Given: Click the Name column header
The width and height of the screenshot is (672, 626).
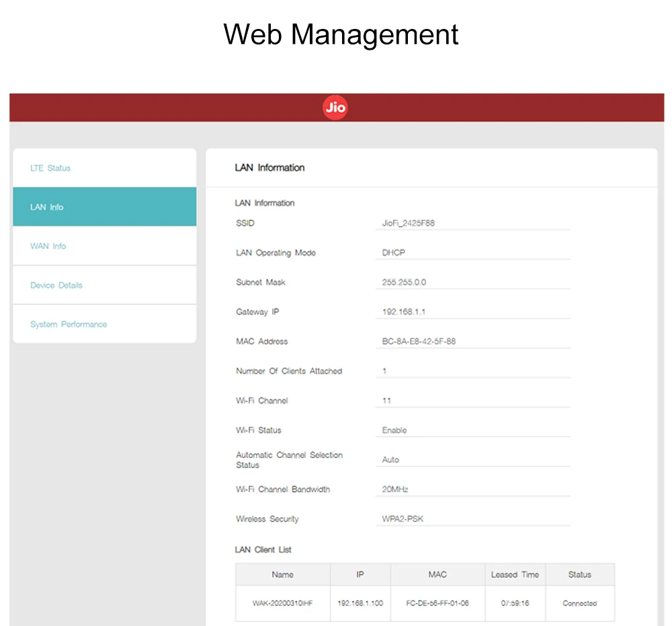Looking at the screenshot, I should (283, 574).
